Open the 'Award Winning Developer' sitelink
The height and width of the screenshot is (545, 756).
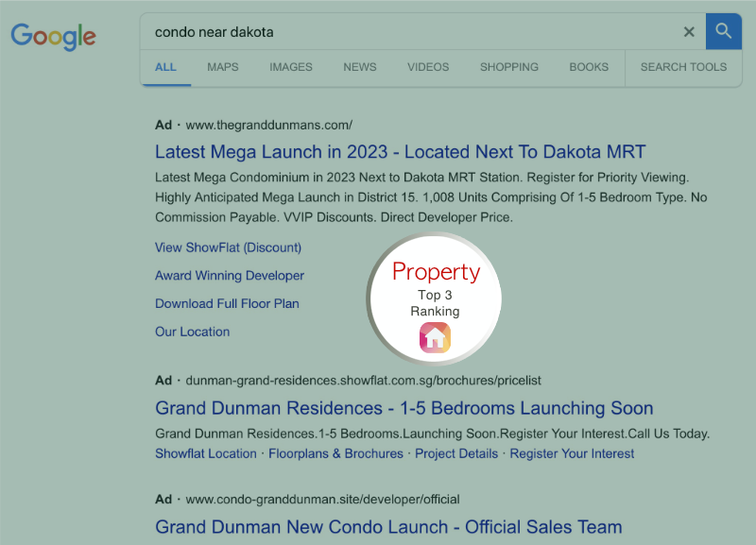coord(230,276)
